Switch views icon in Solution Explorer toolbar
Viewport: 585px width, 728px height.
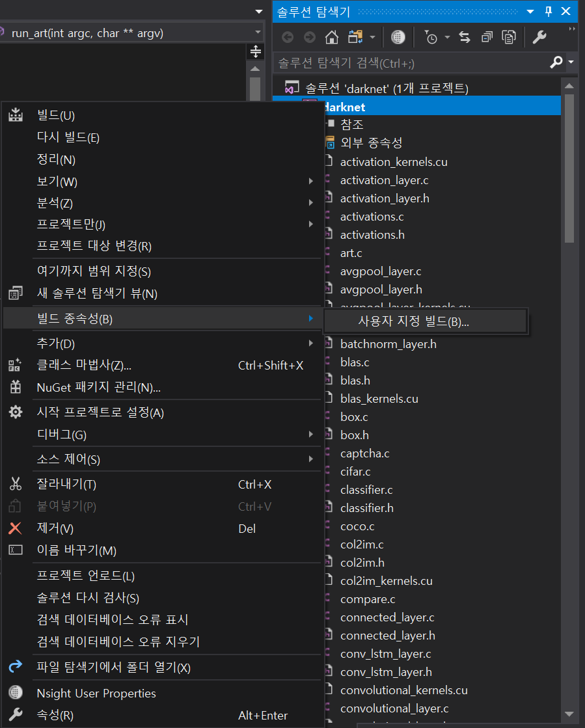point(356,37)
